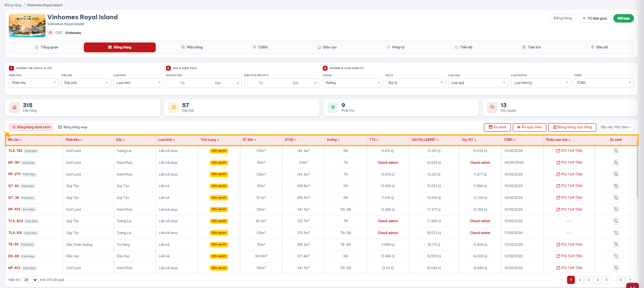Open the Dãy nhà filter dropdown

pos(86,83)
